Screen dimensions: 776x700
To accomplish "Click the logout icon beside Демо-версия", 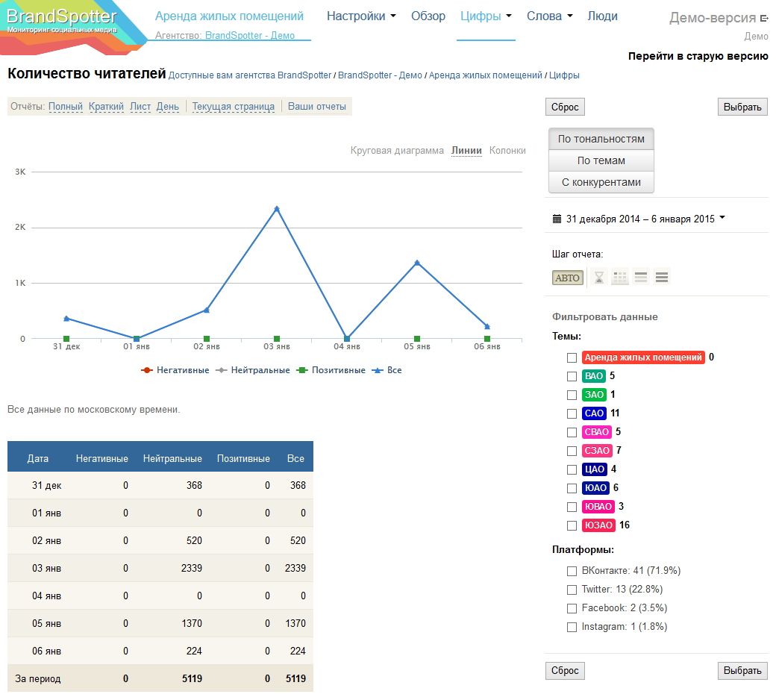I will click(x=764, y=19).
